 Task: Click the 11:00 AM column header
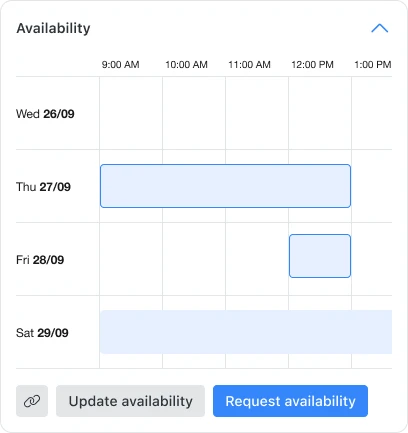coord(249,64)
